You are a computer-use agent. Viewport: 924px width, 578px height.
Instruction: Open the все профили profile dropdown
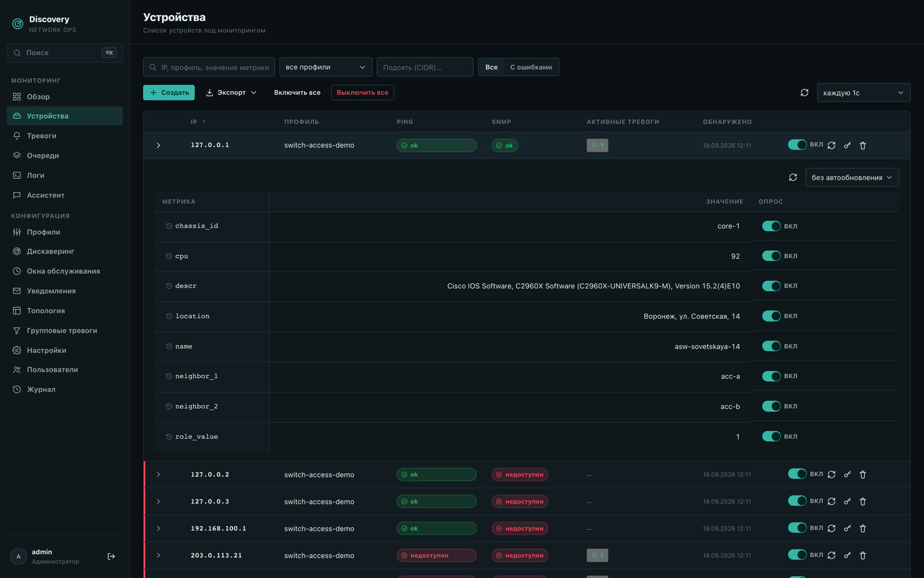coord(325,67)
